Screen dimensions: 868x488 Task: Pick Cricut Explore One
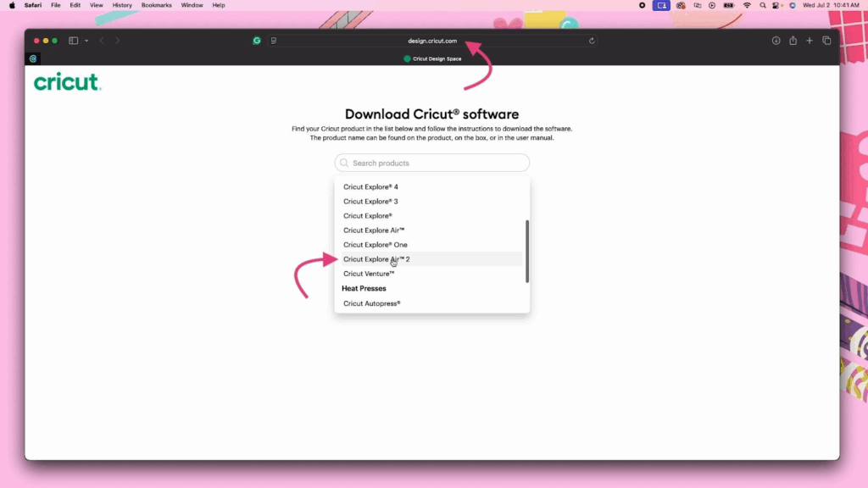[431, 245]
